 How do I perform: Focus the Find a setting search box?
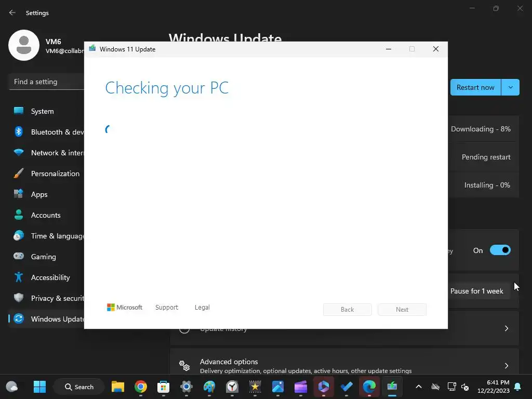pos(46,82)
